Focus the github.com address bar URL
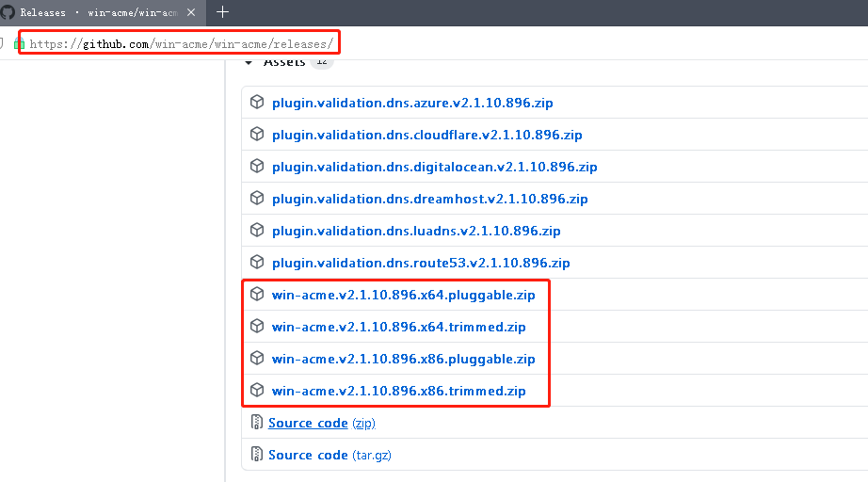The height and width of the screenshot is (482, 868). [181, 43]
